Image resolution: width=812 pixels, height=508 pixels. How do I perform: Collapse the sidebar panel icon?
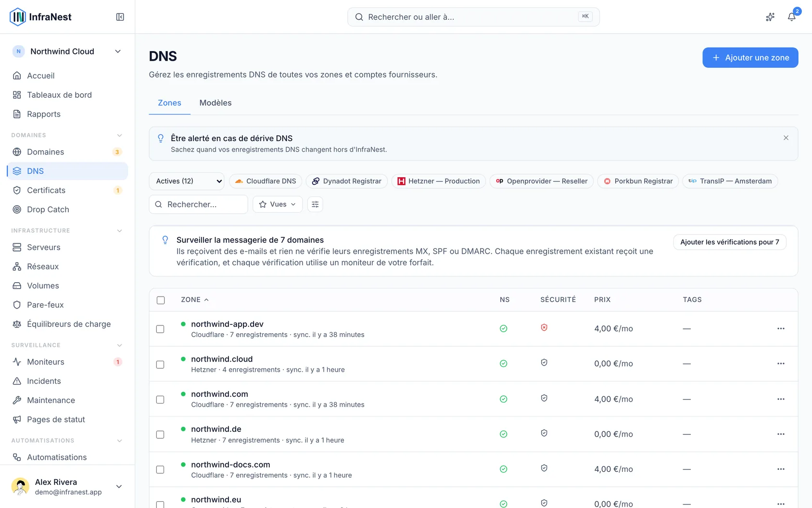click(120, 17)
